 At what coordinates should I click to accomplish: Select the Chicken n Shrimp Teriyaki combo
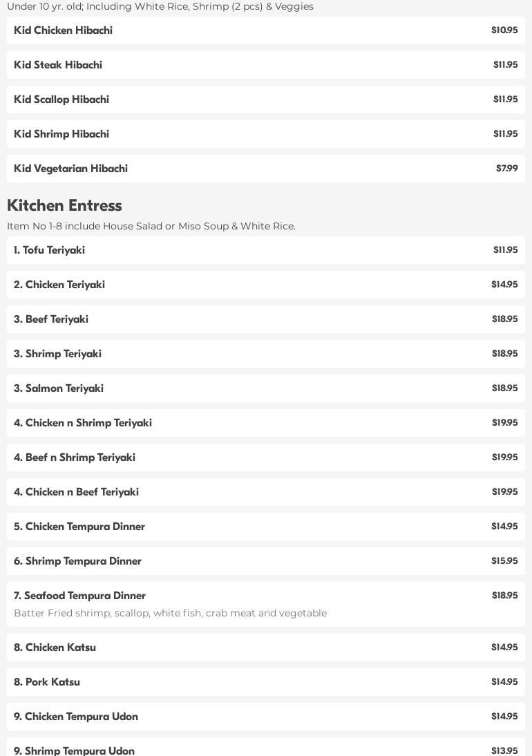(x=265, y=423)
